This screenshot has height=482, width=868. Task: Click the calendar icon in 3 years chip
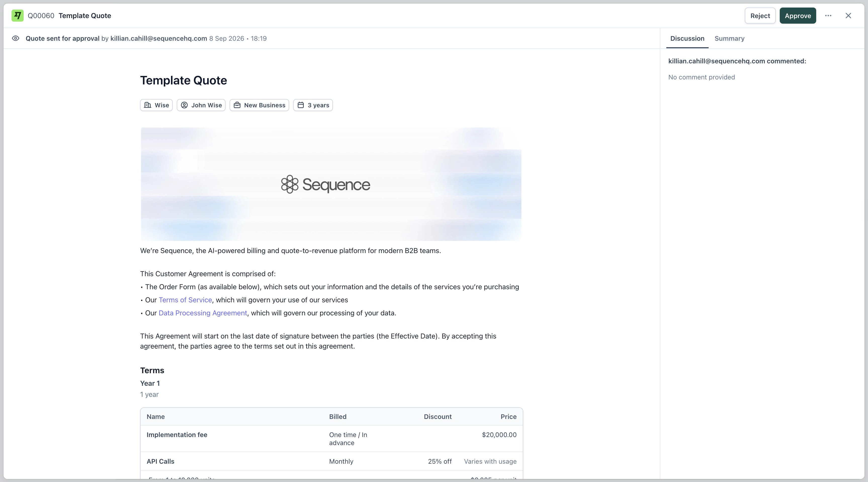[300, 105]
